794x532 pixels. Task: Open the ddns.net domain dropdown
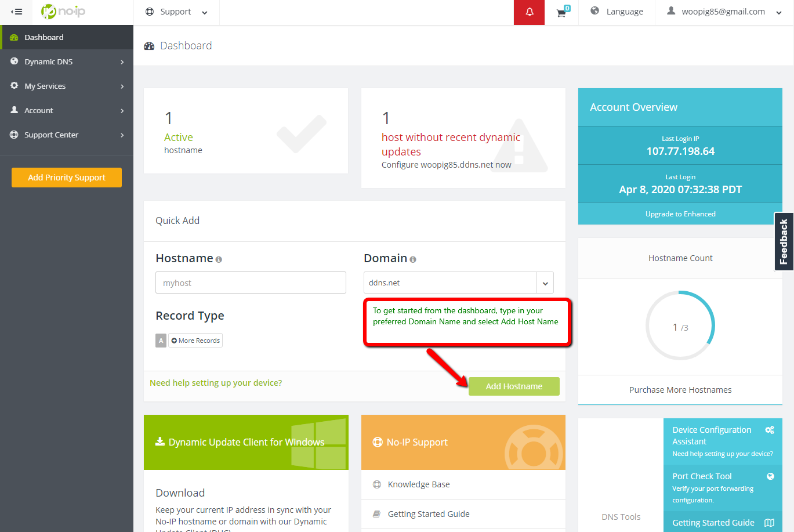pos(545,283)
